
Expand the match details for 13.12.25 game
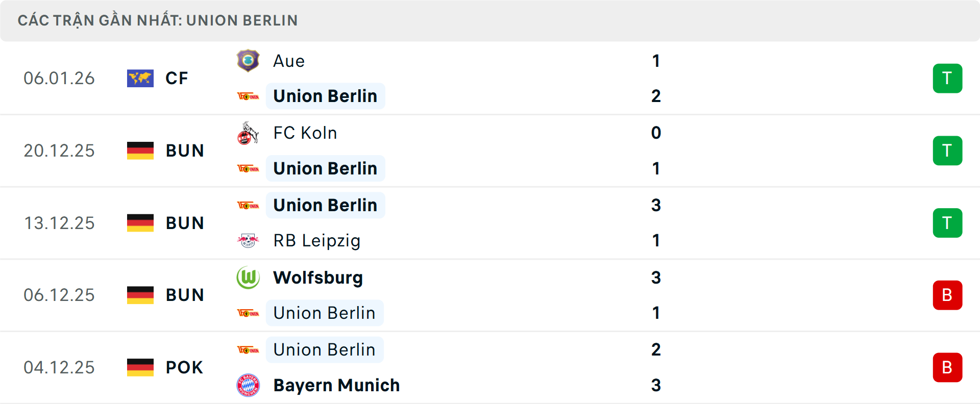point(490,223)
